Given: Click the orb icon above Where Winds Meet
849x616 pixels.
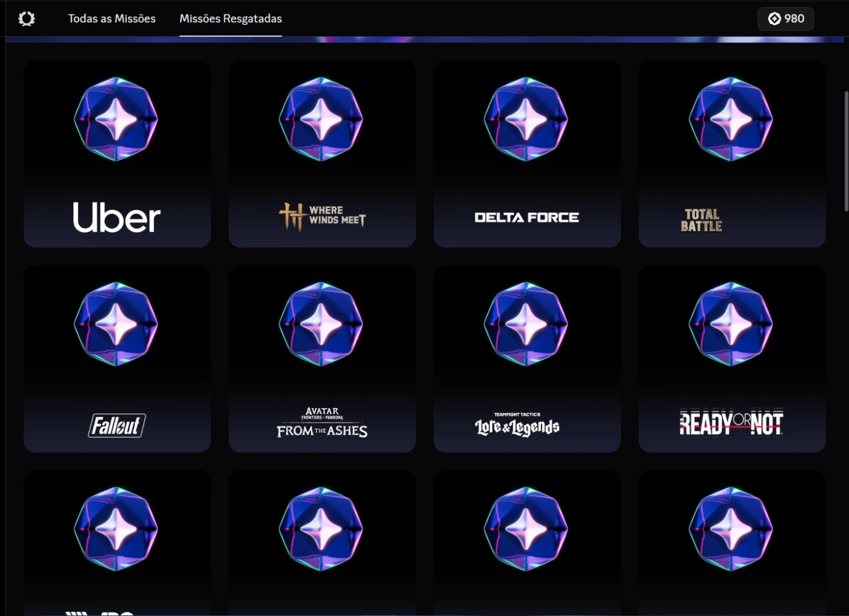Looking at the screenshot, I should [321, 119].
